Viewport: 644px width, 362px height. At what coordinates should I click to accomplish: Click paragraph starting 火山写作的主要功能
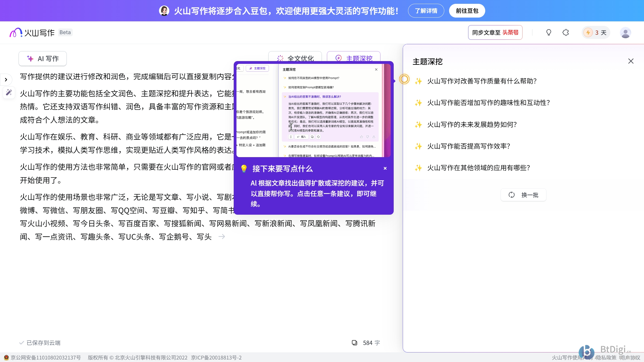(127, 107)
